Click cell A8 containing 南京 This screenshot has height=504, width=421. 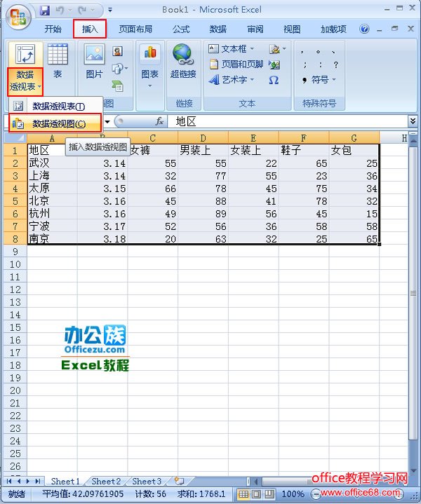pos(52,239)
